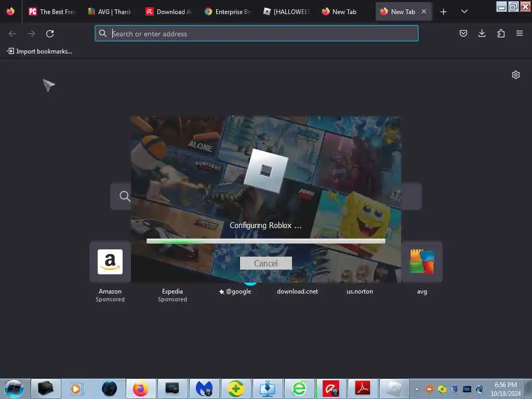
Task: Open Adobe Acrobat Reader from taskbar
Action: (362, 389)
